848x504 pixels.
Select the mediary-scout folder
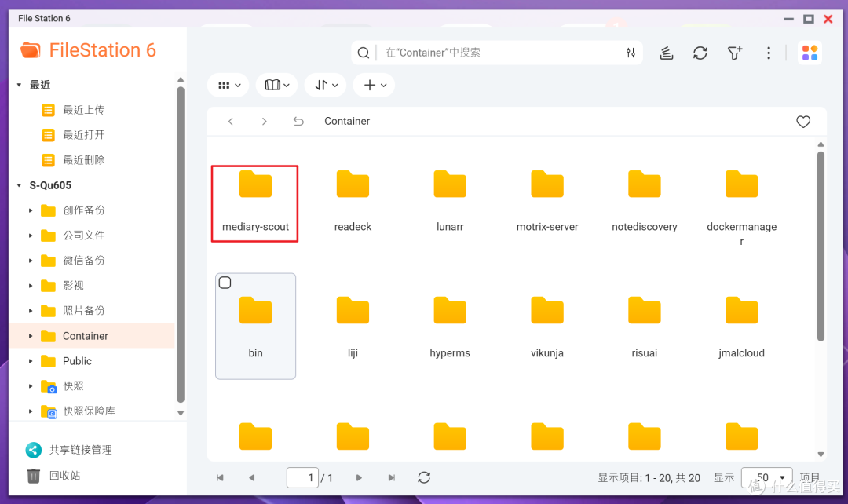[254, 203]
